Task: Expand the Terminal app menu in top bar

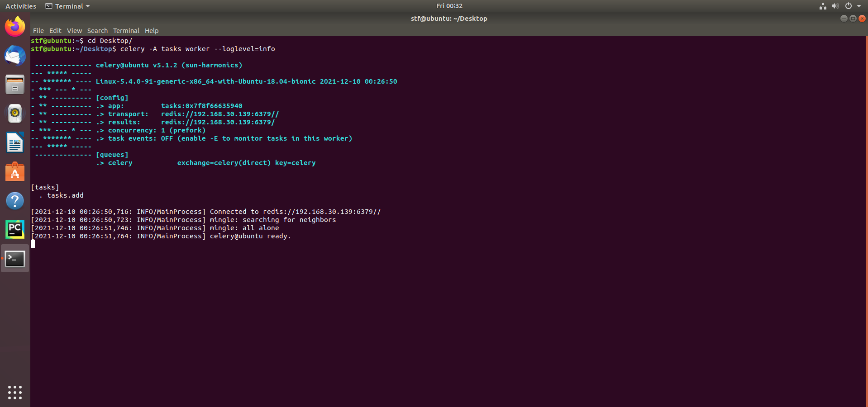Action: pos(68,6)
